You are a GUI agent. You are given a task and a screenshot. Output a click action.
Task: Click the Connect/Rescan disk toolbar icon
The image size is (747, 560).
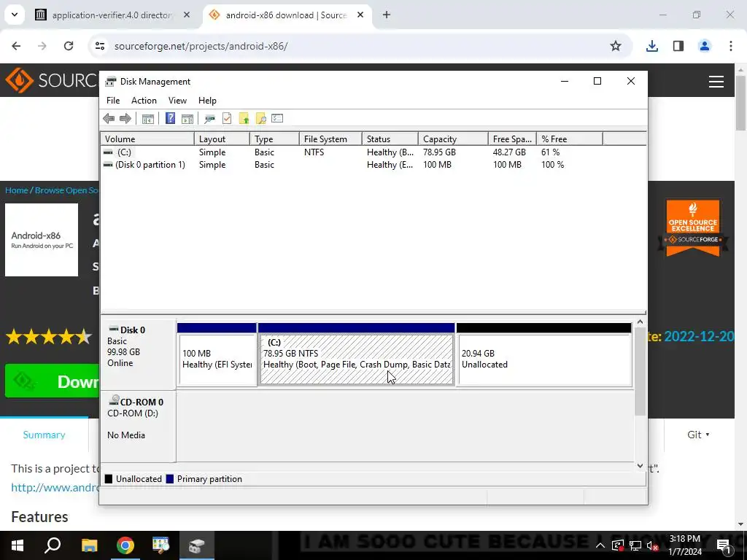(209, 119)
